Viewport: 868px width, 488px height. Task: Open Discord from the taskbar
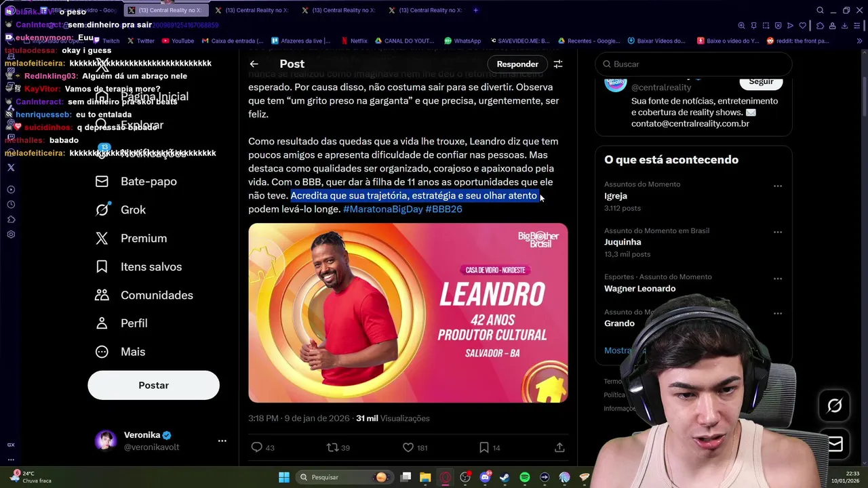[485, 477]
